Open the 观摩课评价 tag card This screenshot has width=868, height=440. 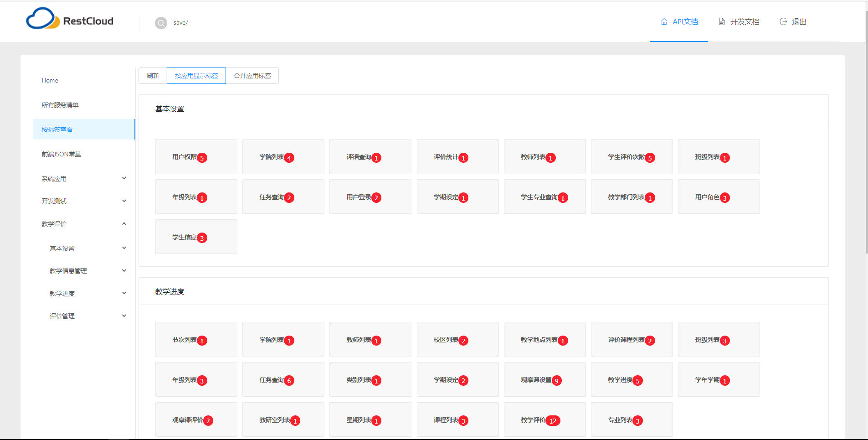(196, 420)
